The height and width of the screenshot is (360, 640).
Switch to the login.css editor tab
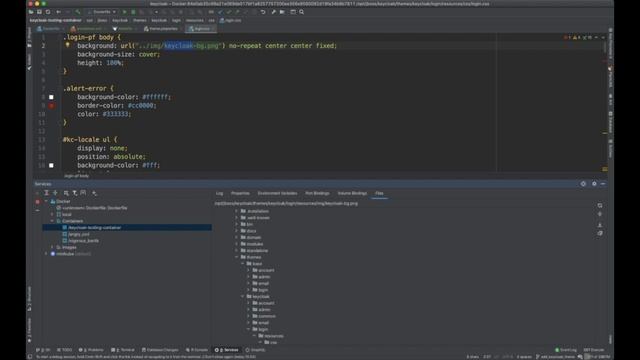(x=201, y=29)
